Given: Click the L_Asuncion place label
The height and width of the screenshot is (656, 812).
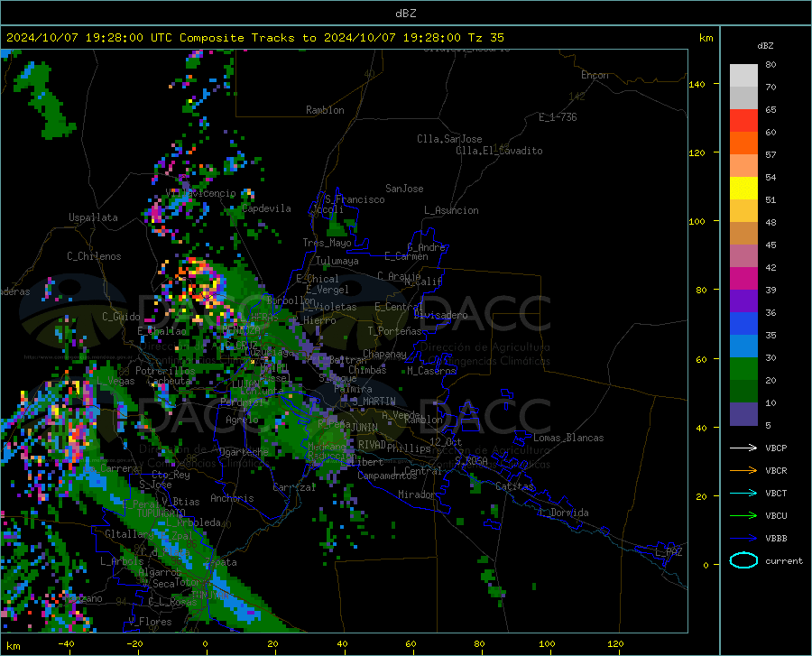Looking at the screenshot, I should [x=451, y=210].
